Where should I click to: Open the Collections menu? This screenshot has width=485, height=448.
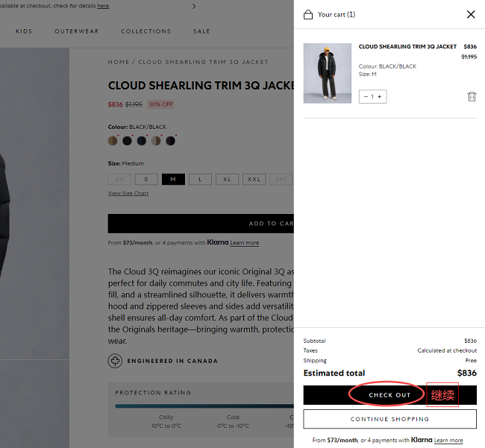click(x=146, y=31)
